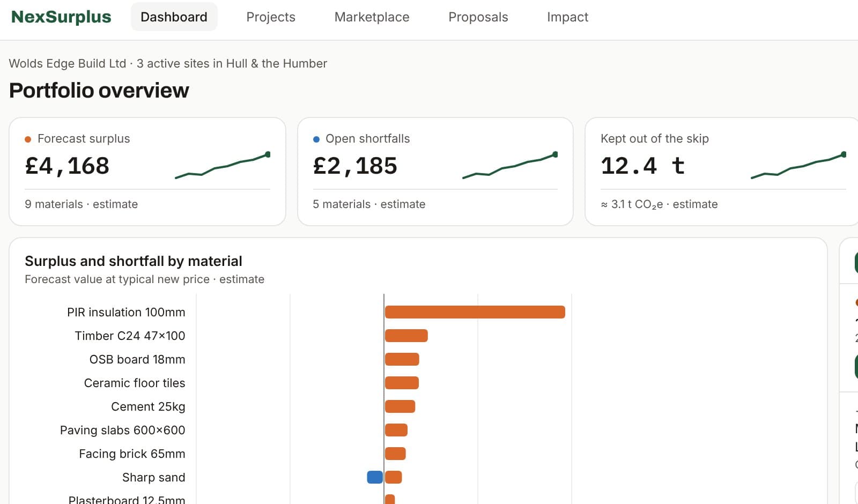This screenshot has width=858, height=504.
Task: Select the PIR insulation 100mm surplus bar
Action: 475,312
